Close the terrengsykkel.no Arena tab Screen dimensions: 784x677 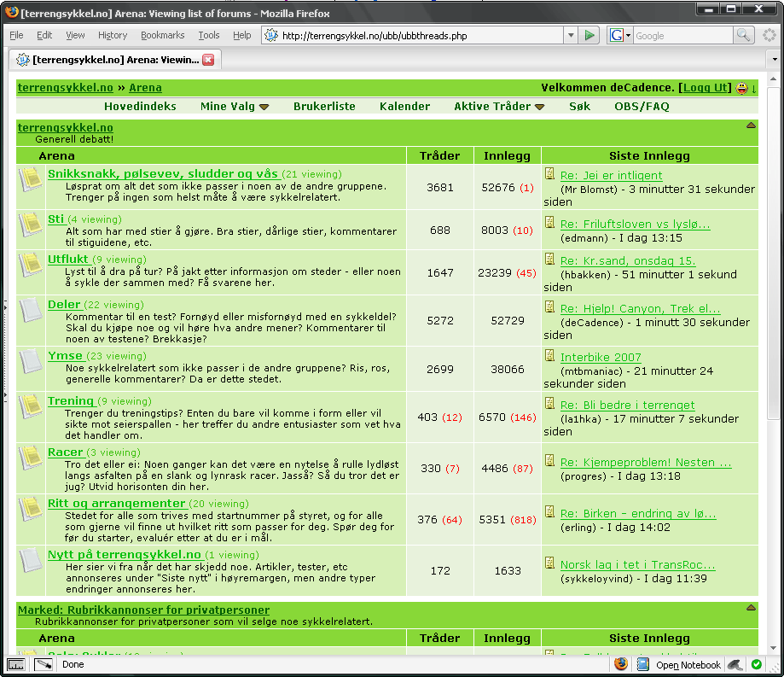coord(208,60)
